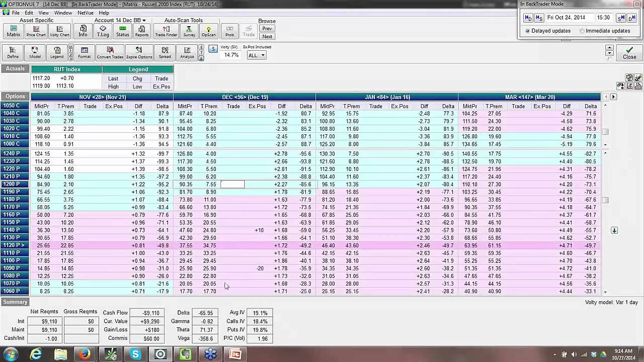
Task: Open the Help menu
Action: coord(104,13)
